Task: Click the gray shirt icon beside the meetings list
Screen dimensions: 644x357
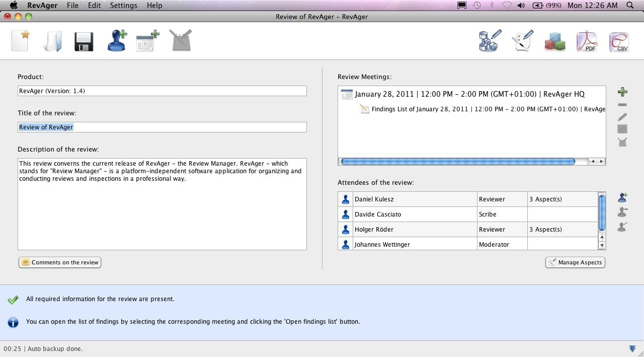Action: pyautogui.click(x=622, y=142)
